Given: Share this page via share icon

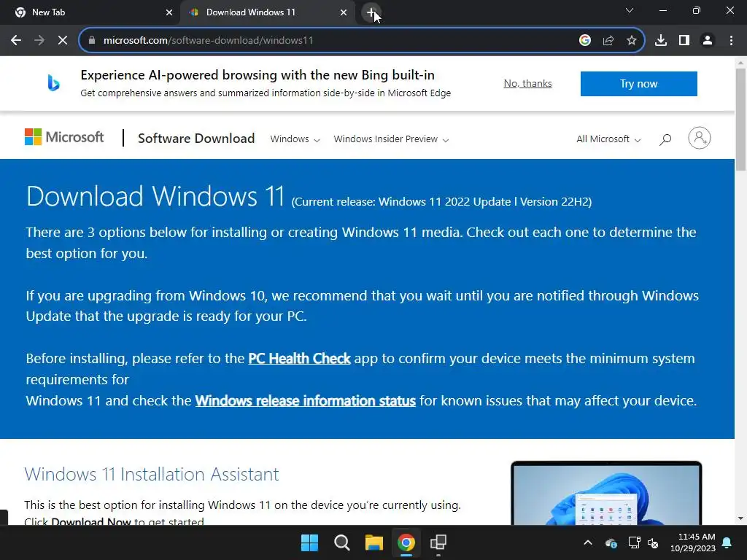Looking at the screenshot, I should [x=608, y=41].
